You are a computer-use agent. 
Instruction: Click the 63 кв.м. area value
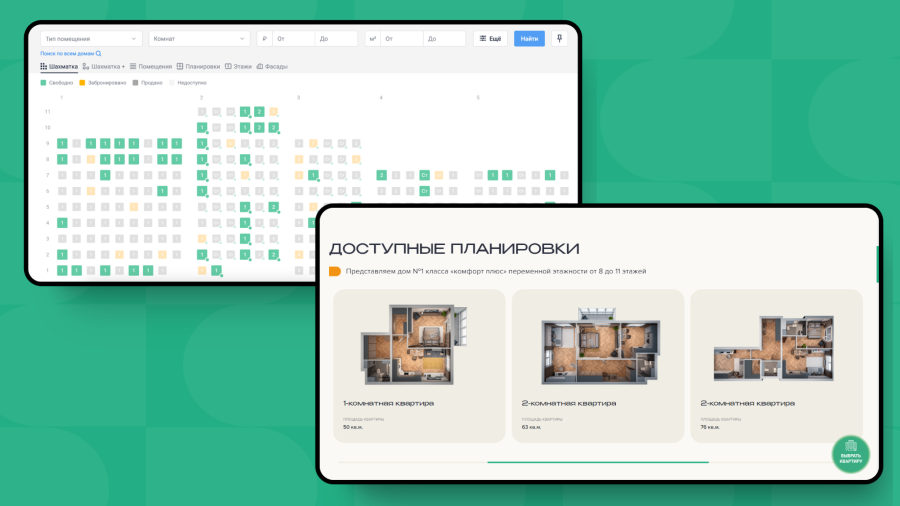click(x=532, y=427)
